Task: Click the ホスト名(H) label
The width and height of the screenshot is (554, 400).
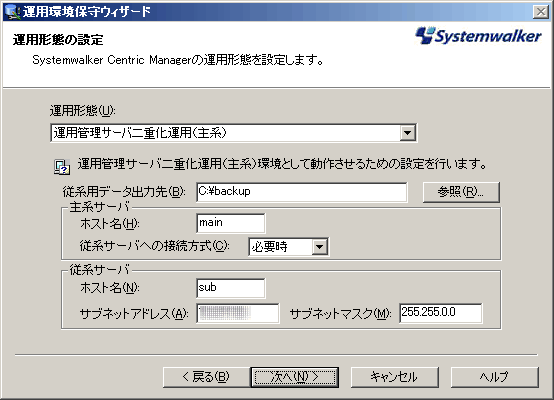Action: 110,224
